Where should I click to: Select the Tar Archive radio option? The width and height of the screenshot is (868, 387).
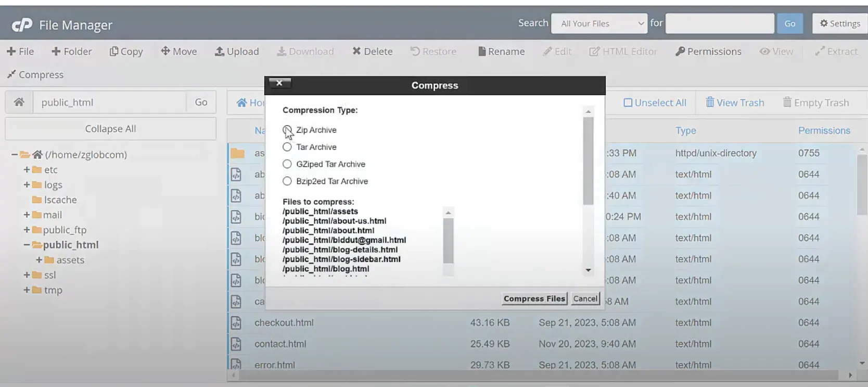pyautogui.click(x=287, y=147)
